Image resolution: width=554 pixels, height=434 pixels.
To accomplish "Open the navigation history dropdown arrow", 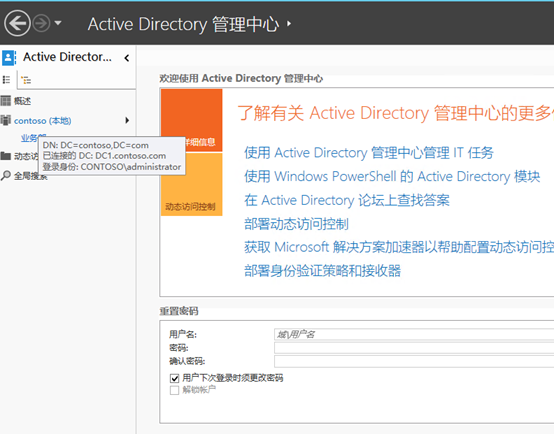I will click(x=58, y=23).
